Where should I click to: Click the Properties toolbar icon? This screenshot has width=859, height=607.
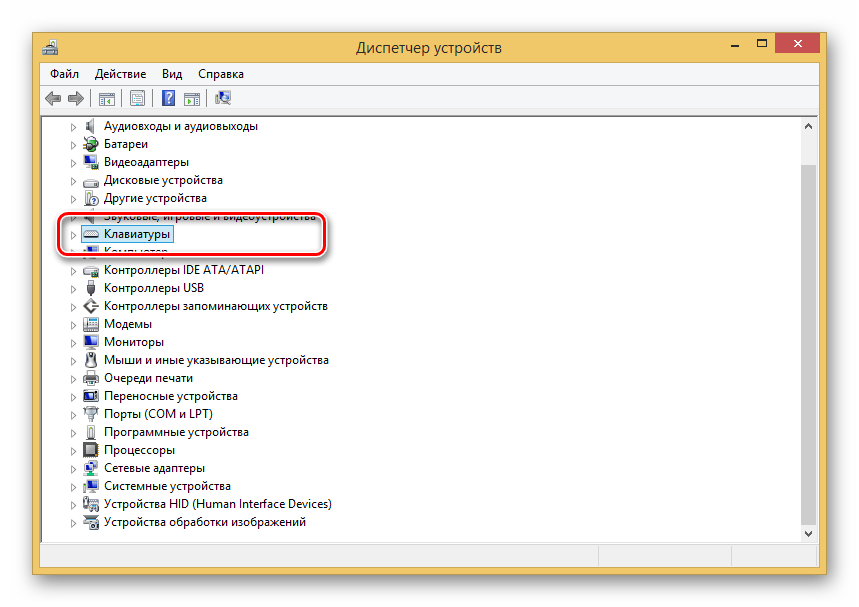137,98
